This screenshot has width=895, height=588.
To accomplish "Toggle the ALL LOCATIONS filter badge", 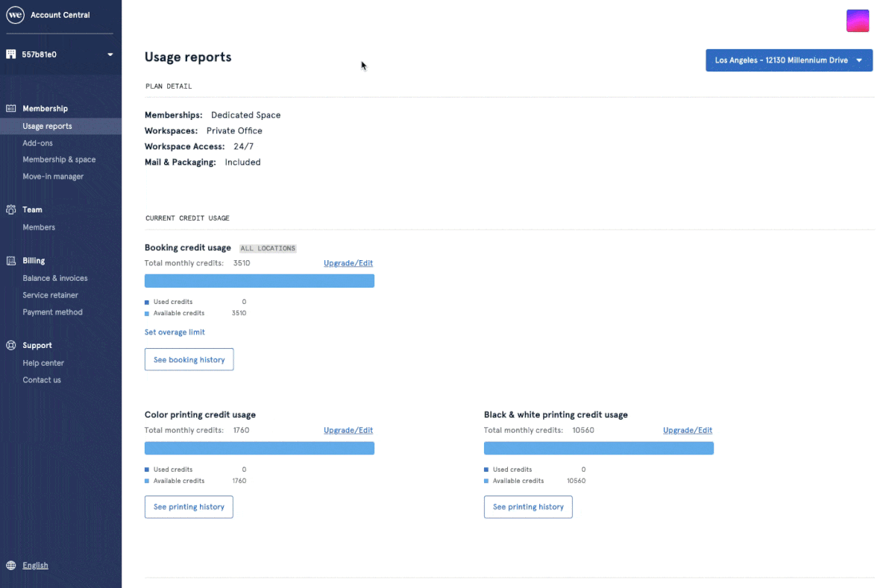I will pos(268,247).
